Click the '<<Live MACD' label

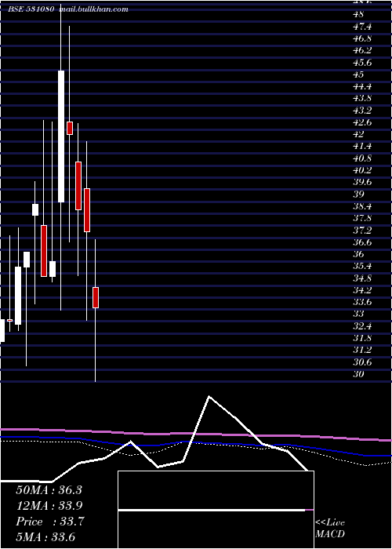pyautogui.click(x=330, y=529)
